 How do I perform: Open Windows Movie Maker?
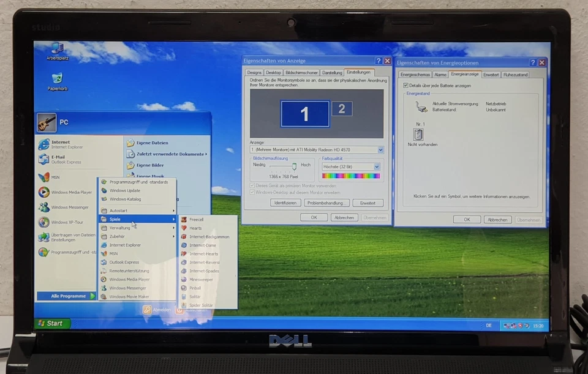[129, 296]
